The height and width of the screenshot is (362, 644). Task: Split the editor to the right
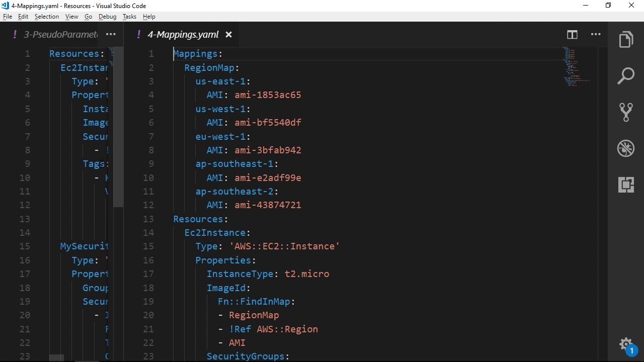tap(572, 35)
